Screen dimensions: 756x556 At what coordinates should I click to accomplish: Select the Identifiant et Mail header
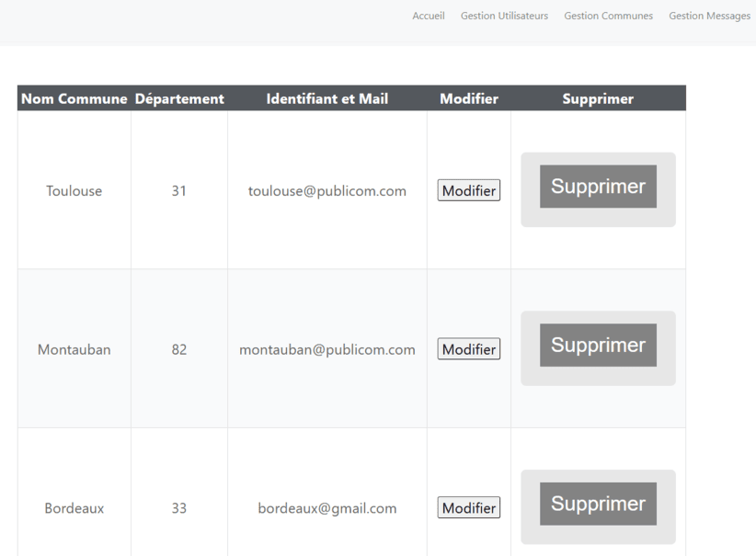[326, 99]
